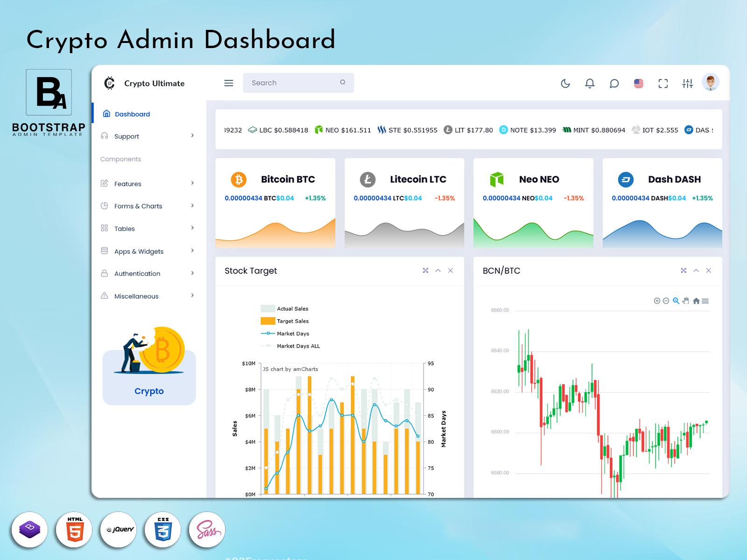
Task: Open the notifications bell icon
Action: [x=590, y=84]
